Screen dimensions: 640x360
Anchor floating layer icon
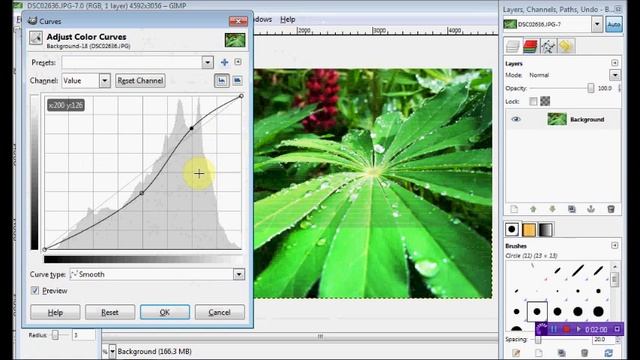click(591, 209)
